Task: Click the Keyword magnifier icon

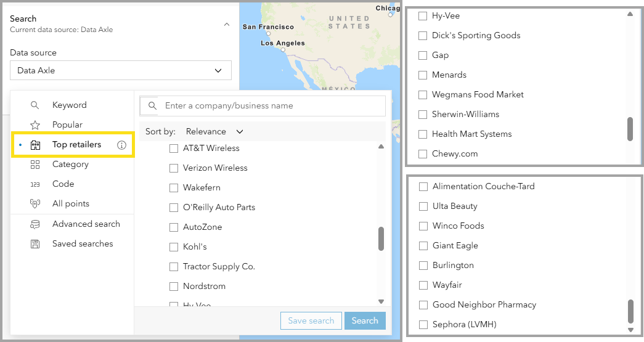Action: tap(35, 105)
